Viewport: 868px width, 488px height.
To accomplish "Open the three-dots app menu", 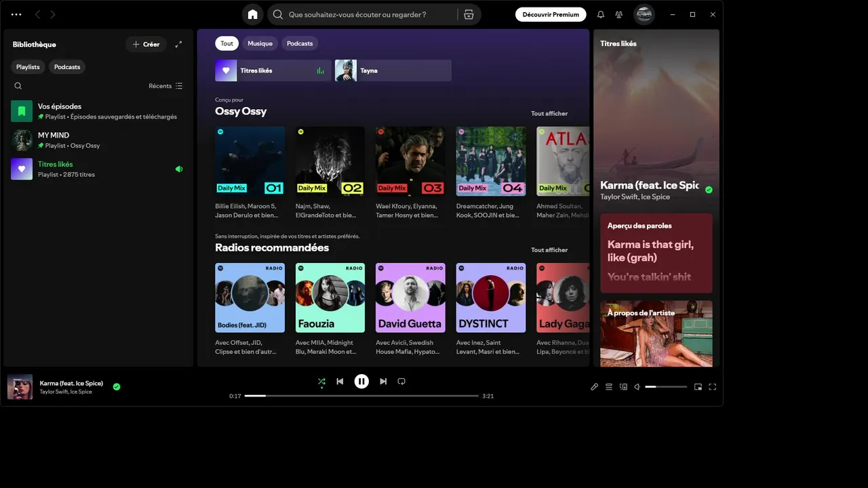I will tap(16, 14).
